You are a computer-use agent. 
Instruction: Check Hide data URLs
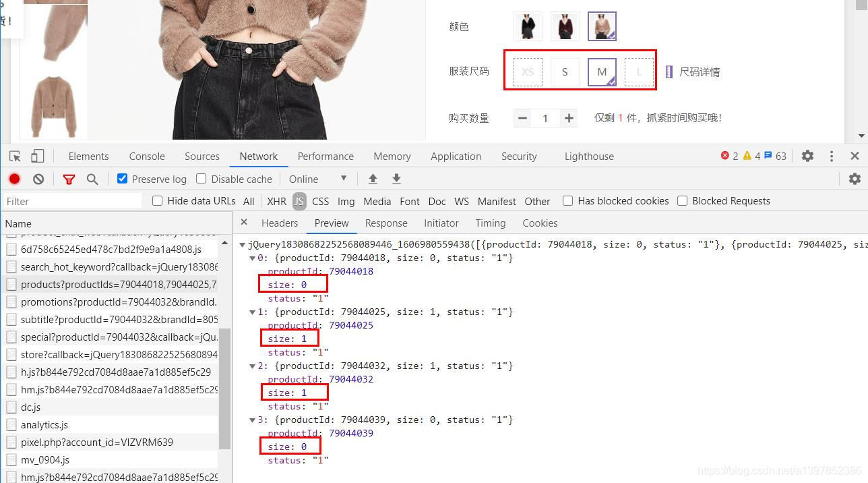pos(157,200)
